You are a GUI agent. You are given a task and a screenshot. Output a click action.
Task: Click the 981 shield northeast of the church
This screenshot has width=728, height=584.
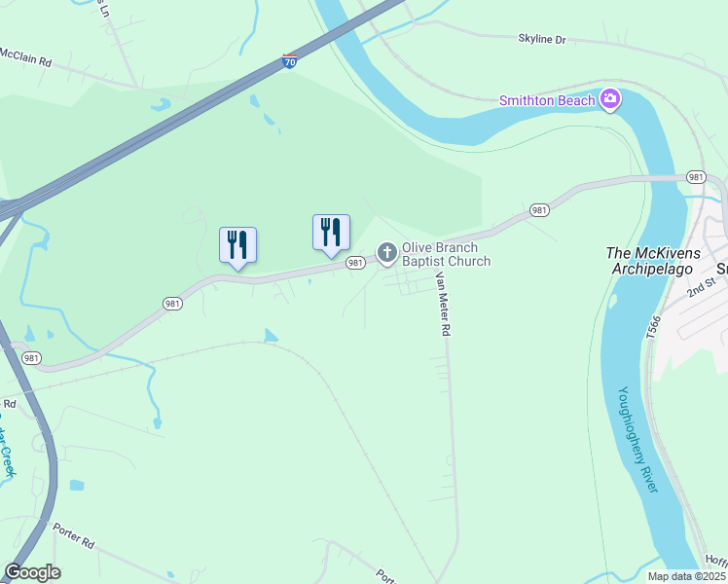(539, 210)
